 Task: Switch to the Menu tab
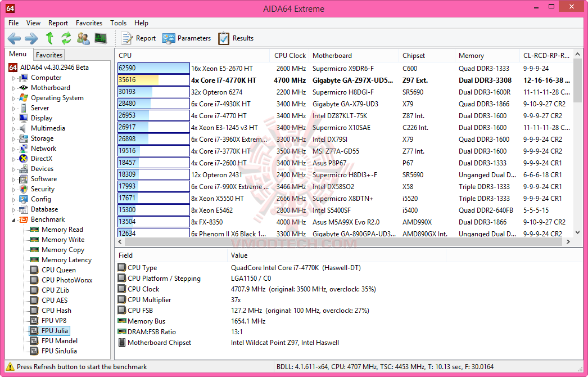(x=18, y=54)
